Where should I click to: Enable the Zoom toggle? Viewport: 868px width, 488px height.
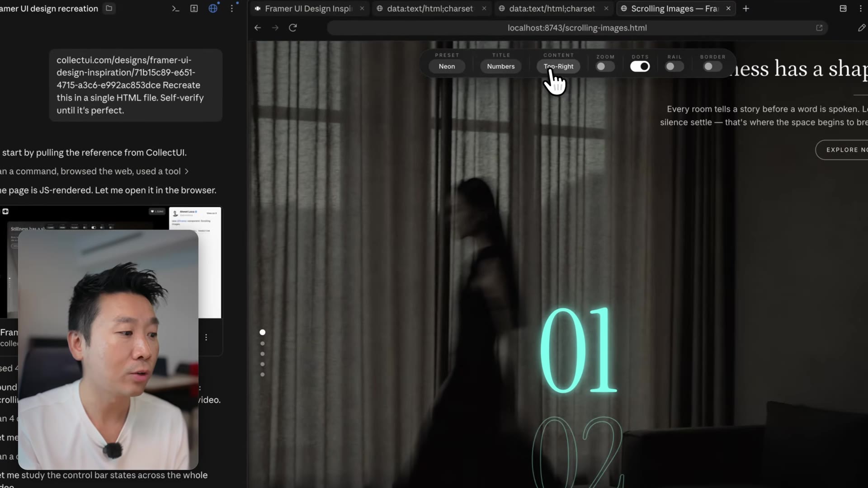[605, 66]
